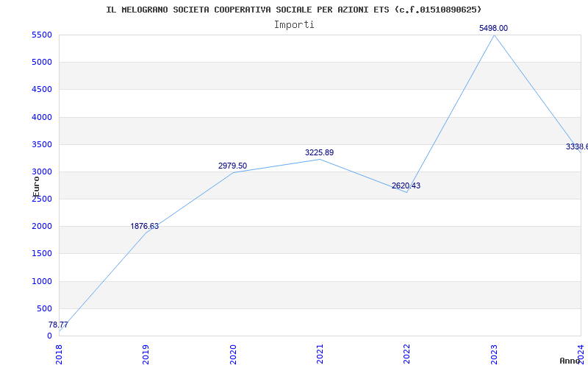Click the y-axis tick 500
588x368 pixels.
[x=45, y=308]
